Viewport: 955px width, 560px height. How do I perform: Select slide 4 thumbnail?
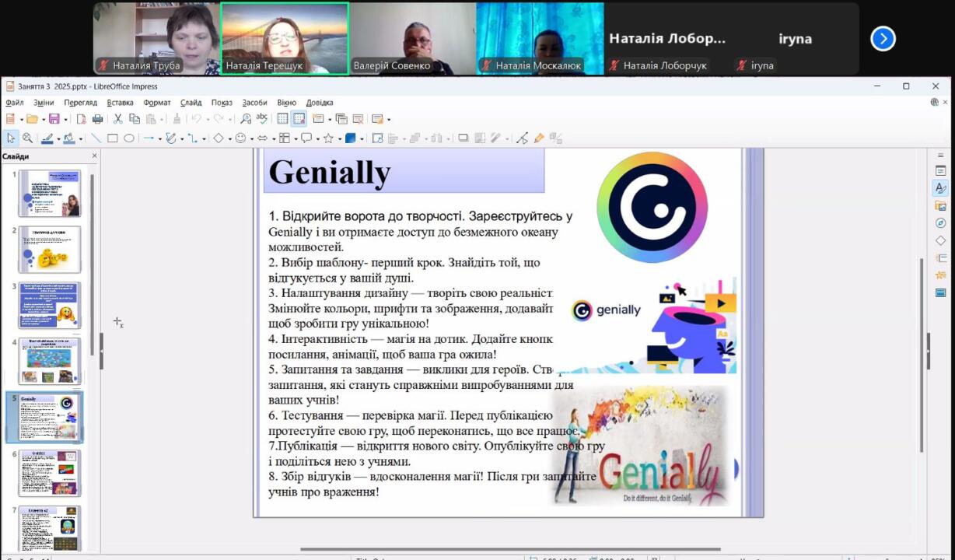coord(50,361)
